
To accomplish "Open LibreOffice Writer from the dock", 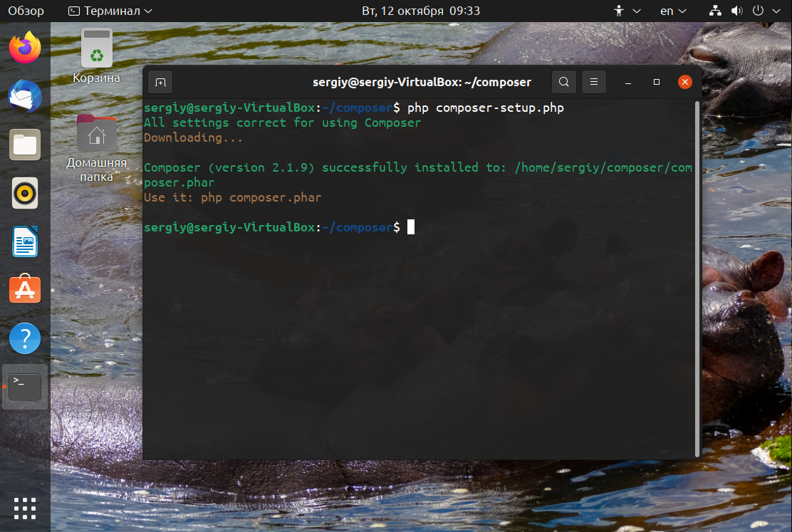I will (x=25, y=241).
